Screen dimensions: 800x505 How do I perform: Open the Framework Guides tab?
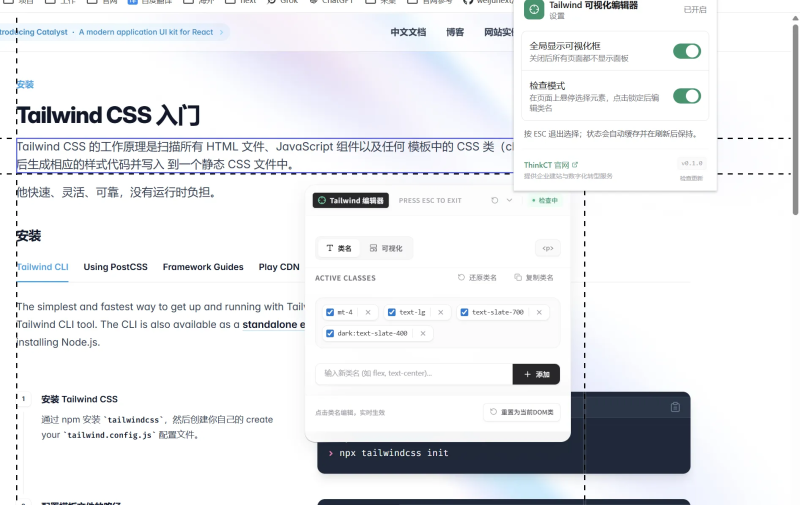[203, 267]
